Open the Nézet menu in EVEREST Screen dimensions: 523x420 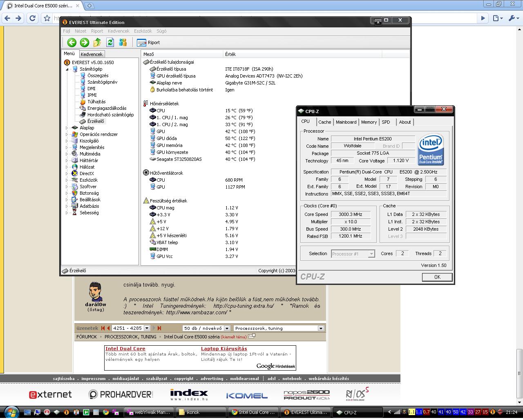80,31
